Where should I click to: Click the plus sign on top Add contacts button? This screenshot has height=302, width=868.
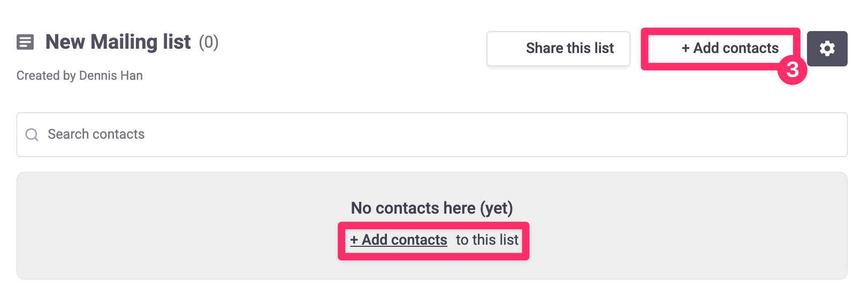pos(686,48)
